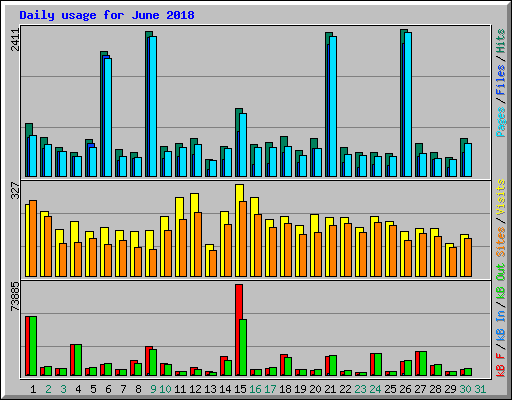Image resolution: width=512 pixels, height=400 pixels.
Task: Click day 29 on the x-axis
Action: 450,389
